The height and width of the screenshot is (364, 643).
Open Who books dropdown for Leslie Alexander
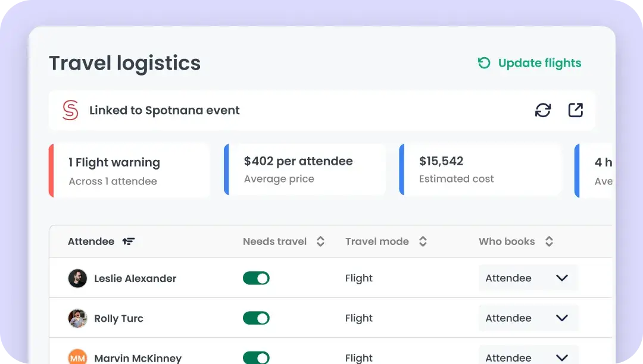click(528, 278)
